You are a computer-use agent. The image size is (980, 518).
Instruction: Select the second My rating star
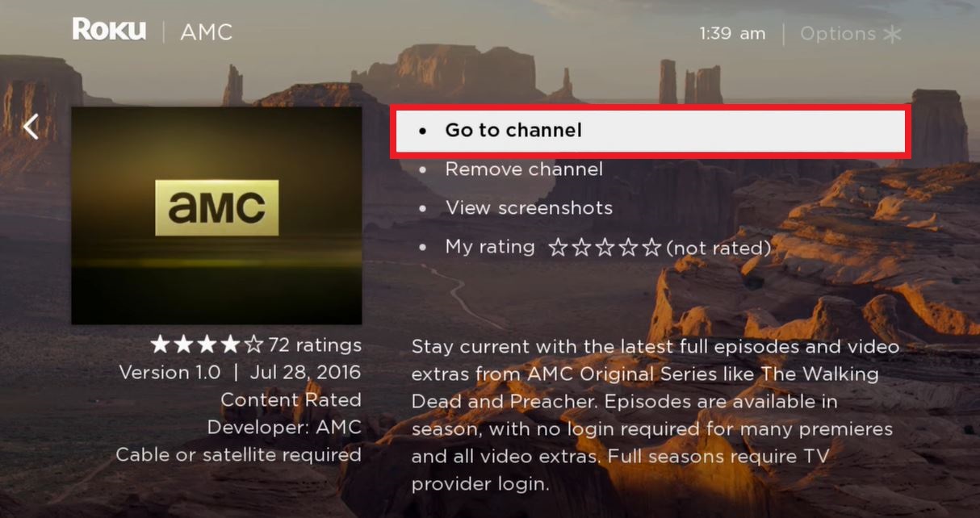(581, 248)
